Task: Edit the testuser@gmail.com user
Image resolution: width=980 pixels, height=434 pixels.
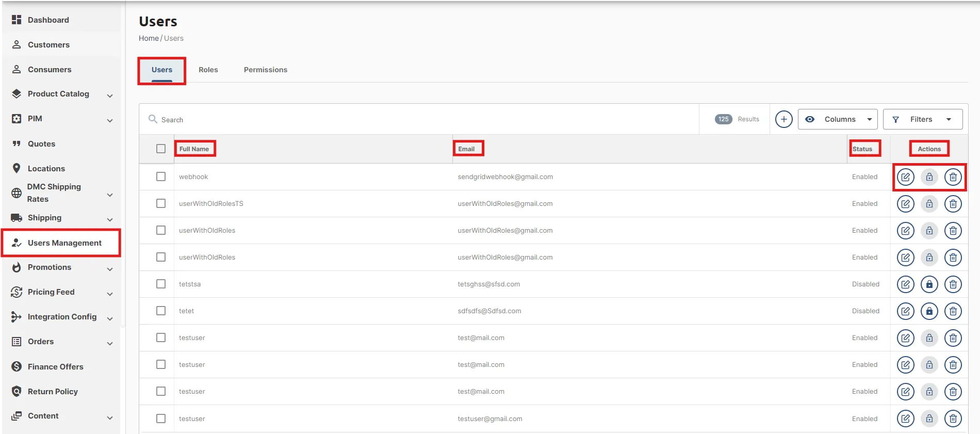Action: pos(905,419)
